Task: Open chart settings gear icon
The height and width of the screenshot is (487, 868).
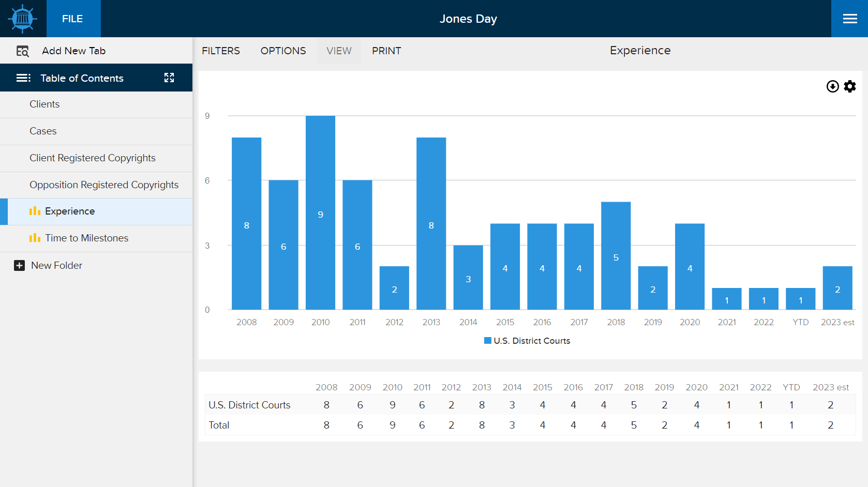Action: point(850,86)
